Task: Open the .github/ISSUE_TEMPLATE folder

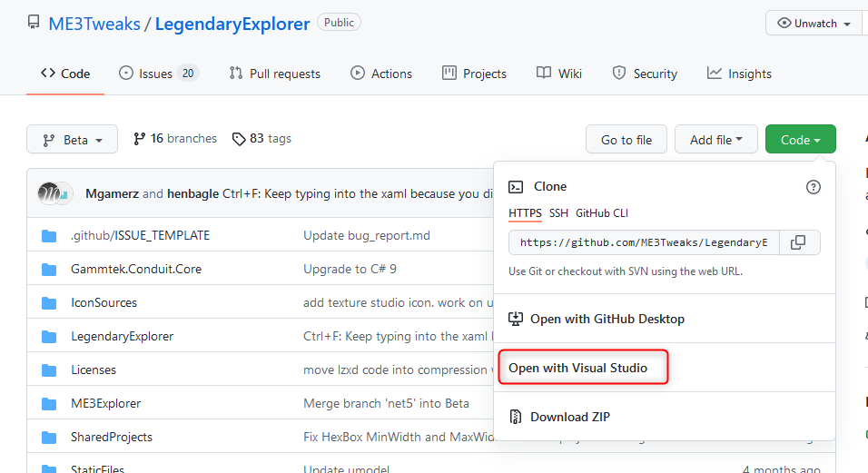Action: pyautogui.click(x=140, y=236)
